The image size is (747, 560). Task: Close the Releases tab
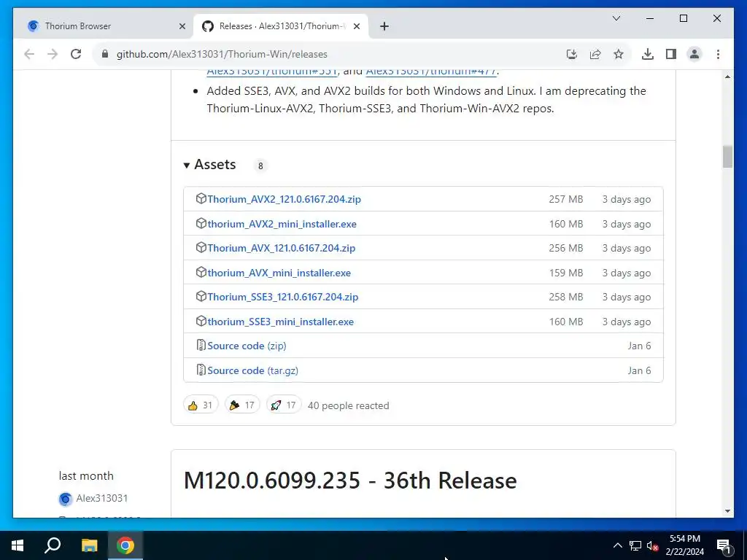point(356,26)
